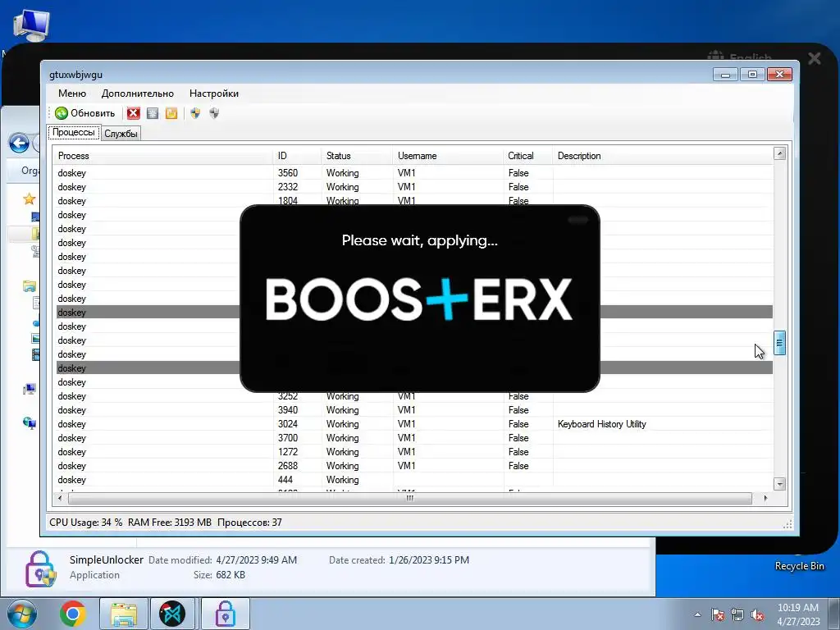Switch to BoosterX app in taskbar

pyautogui.click(x=172, y=614)
